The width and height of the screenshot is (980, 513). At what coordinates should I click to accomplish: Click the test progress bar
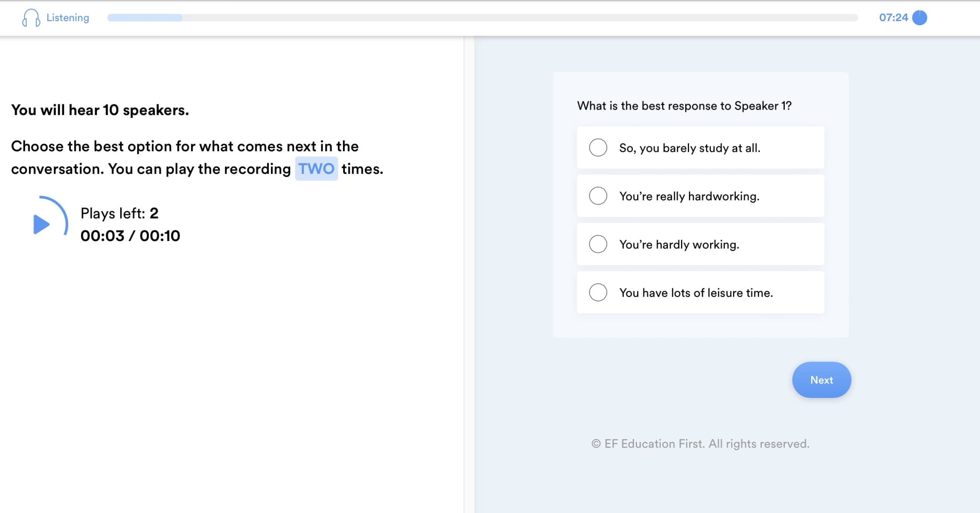[482, 18]
